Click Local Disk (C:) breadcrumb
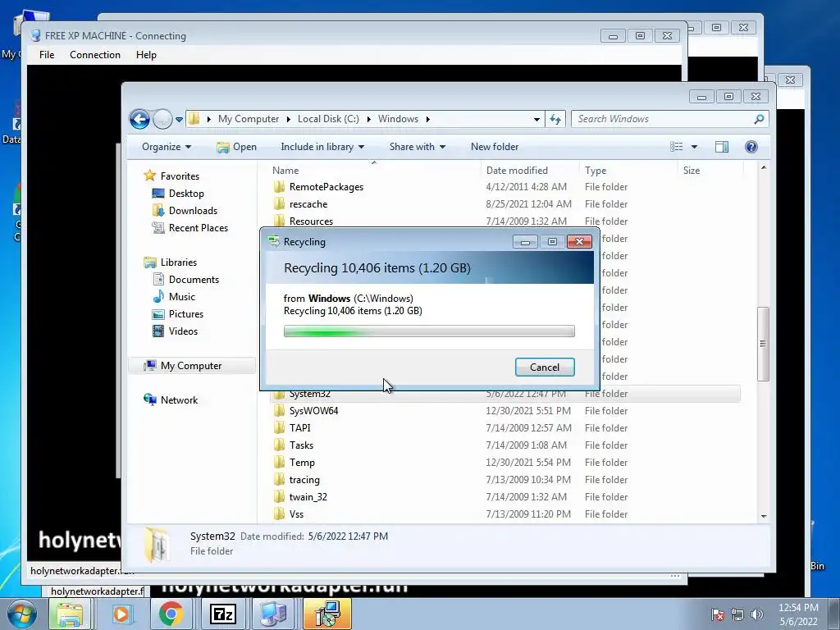The image size is (840, 630). click(x=328, y=119)
